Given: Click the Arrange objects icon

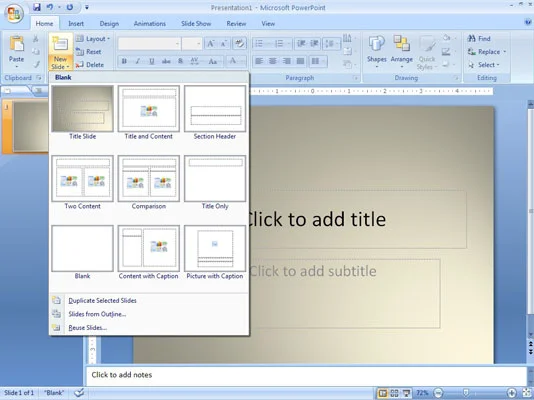Looking at the screenshot, I should [402, 44].
